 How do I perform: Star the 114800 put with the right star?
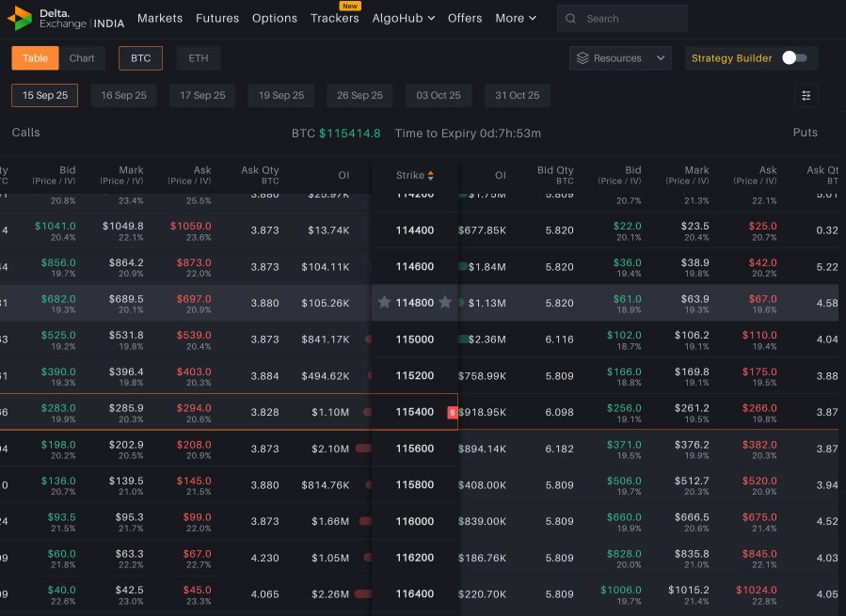tap(445, 303)
